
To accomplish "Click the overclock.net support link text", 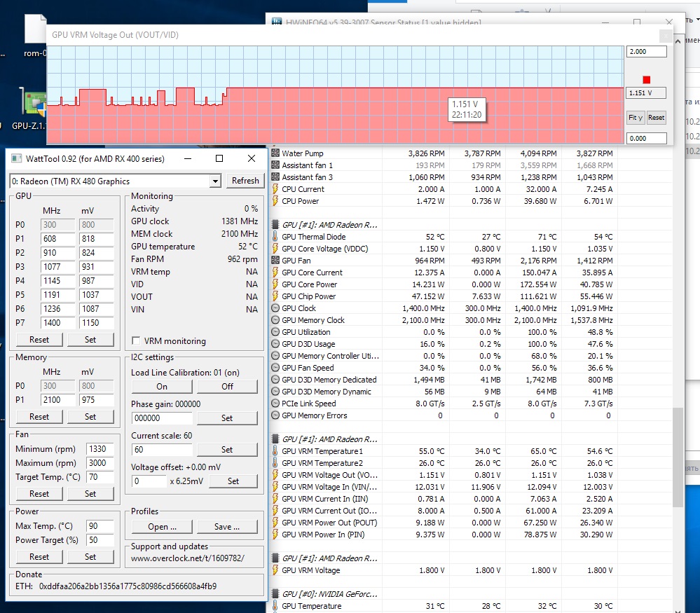I will (188, 558).
